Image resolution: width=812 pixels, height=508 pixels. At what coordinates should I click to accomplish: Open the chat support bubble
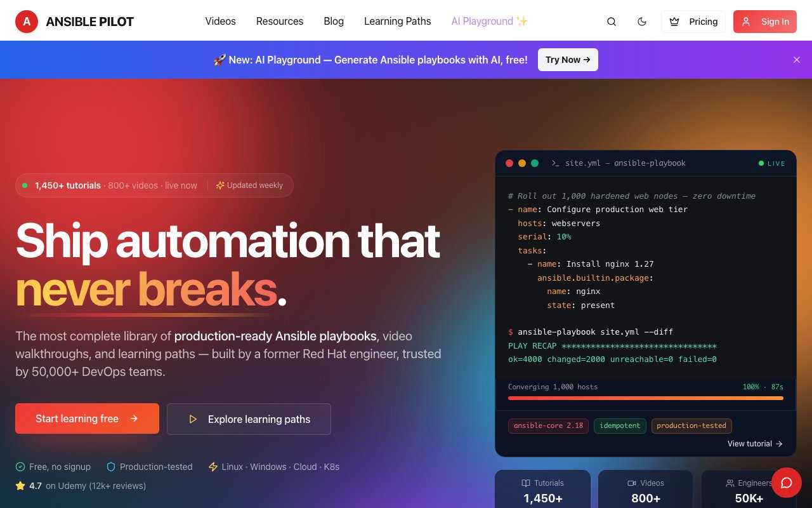click(x=787, y=483)
